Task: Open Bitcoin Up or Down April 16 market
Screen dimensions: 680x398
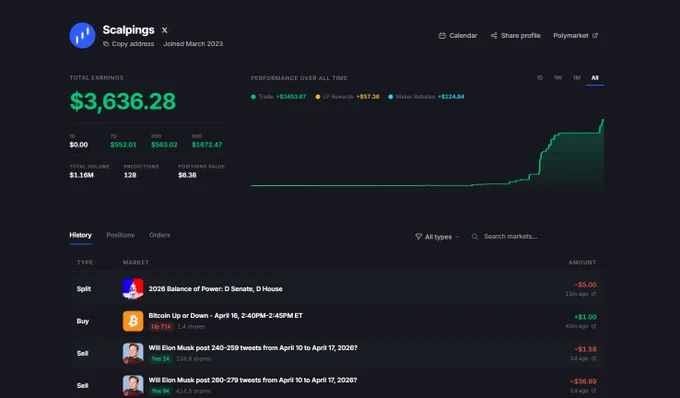Action: tap(226, 316)
